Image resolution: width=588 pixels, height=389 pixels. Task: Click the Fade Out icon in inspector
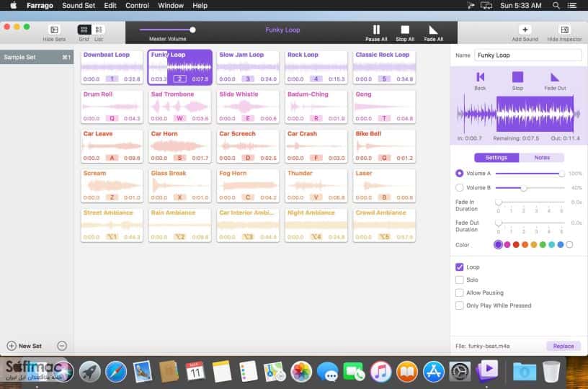[555, 77]
